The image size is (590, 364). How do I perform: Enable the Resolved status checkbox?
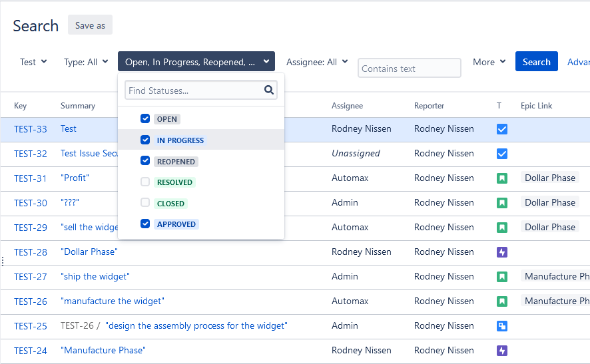point(145,182)
